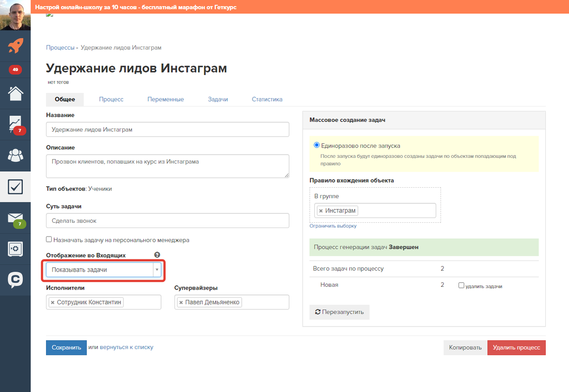Follow the Ограничить выборку link
The height and width of the screenshot is (392, 569).
(x=333, y=226)
